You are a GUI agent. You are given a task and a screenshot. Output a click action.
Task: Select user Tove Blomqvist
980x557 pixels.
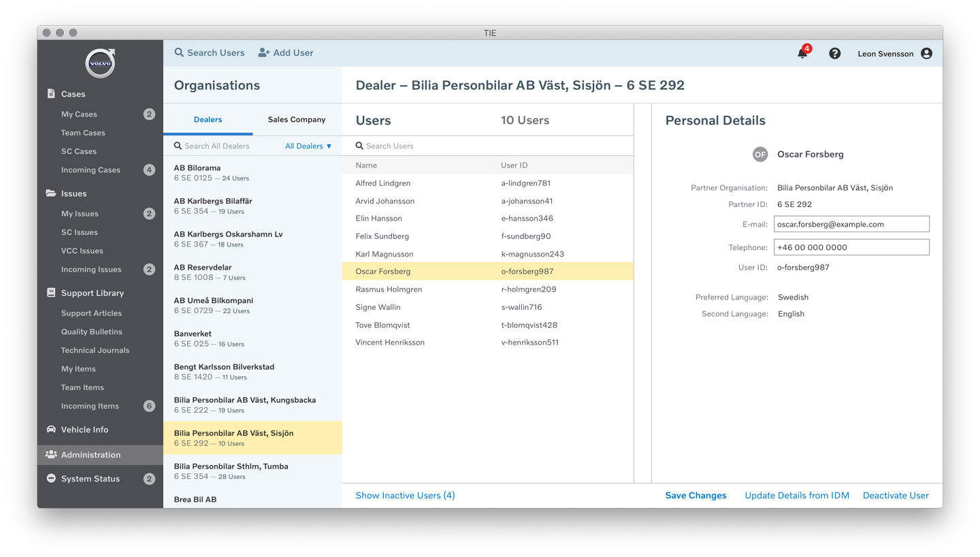(x=487, y=325)
